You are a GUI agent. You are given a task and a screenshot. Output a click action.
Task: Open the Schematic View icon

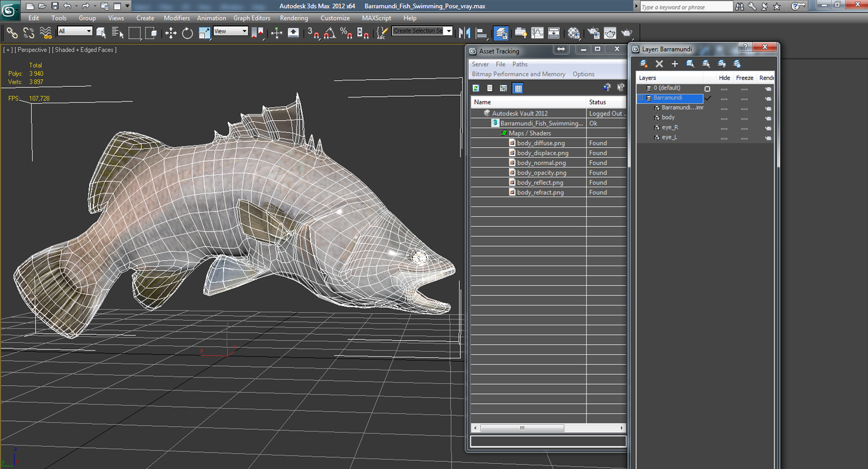[x=554, y=33]
